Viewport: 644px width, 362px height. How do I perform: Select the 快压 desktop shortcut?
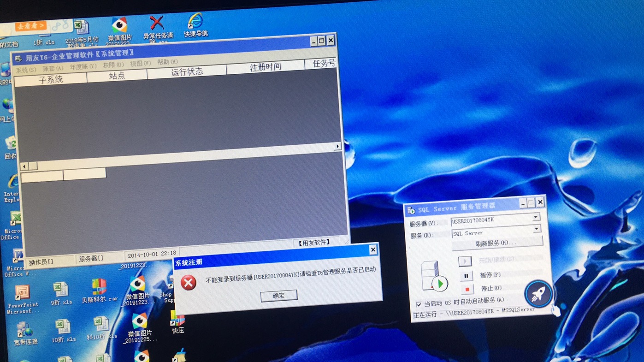pyautogui.click(x=177, y=322)
